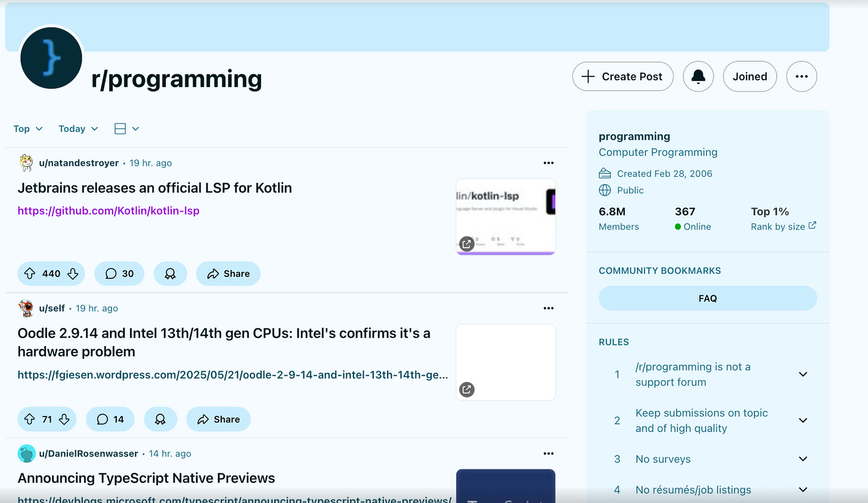Share the Jetbrains Kotlin LSP post
The height and width of the screenshot is (503, 868).
point(228,273)
